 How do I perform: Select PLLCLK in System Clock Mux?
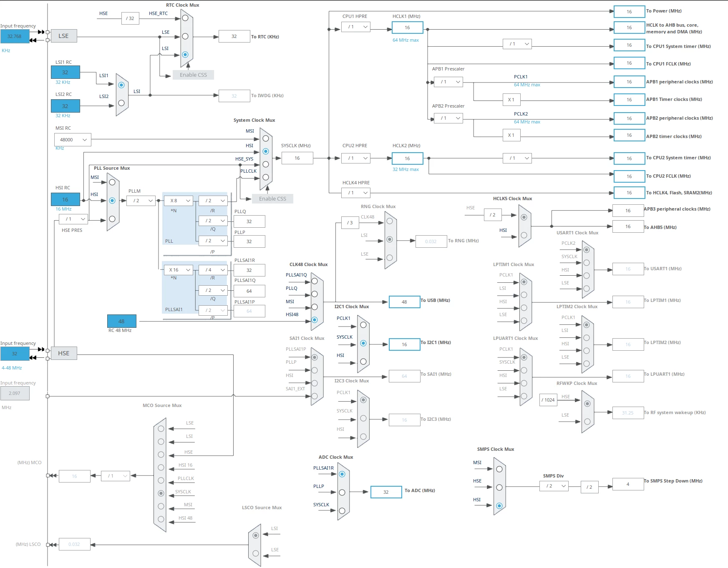point(266,177)
